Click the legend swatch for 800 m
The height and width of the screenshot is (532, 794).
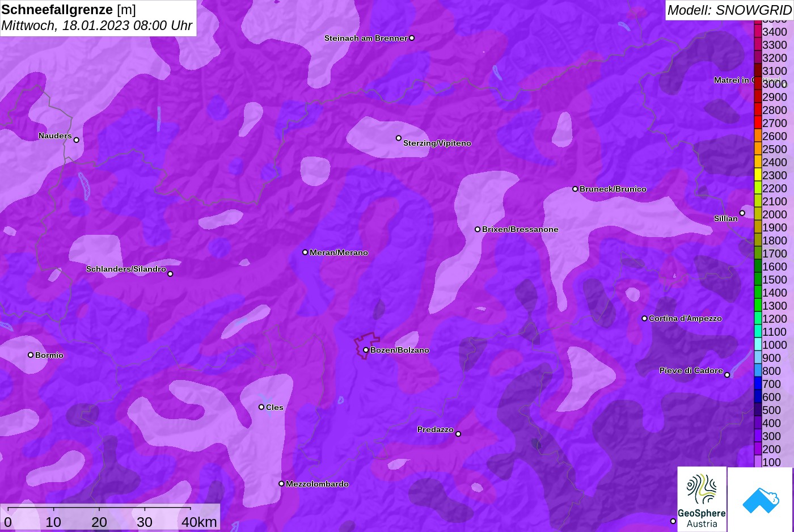click(758, 371)
